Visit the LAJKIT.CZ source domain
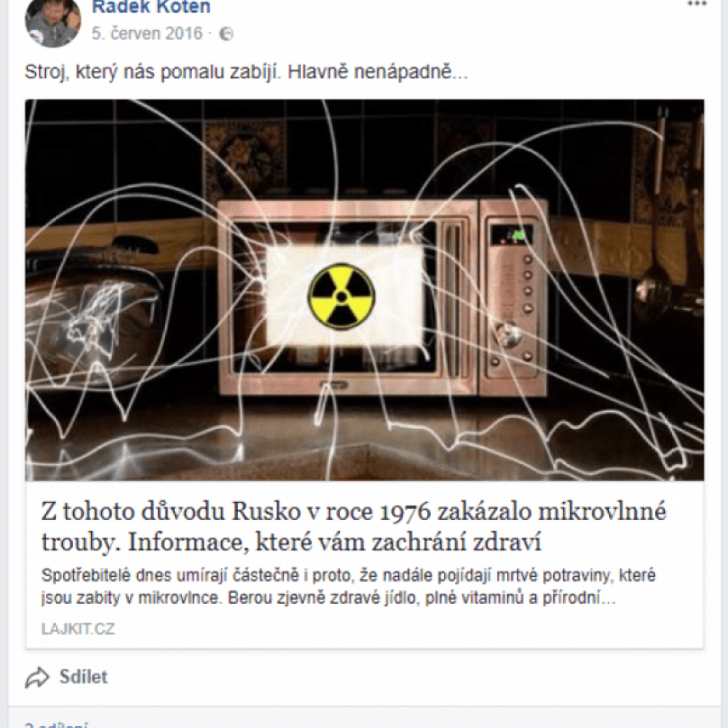Image resolution: width=728 pixels, height=728 pixels. [78, 629]
